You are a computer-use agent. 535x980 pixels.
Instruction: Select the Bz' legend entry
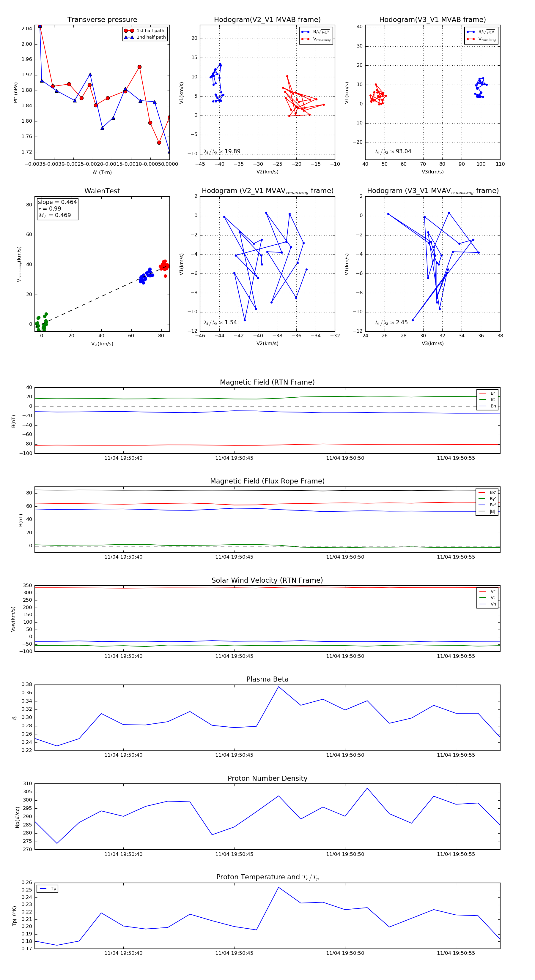coord(487,505)
